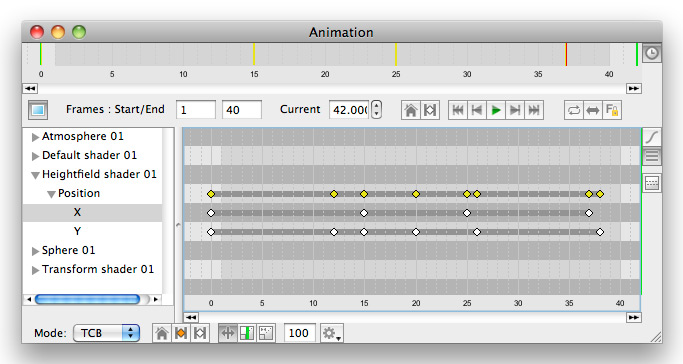Click the Current frame stepper arrows
This screenshot has height=364, width=683.
pyautogui.click(x=377, y=110)
